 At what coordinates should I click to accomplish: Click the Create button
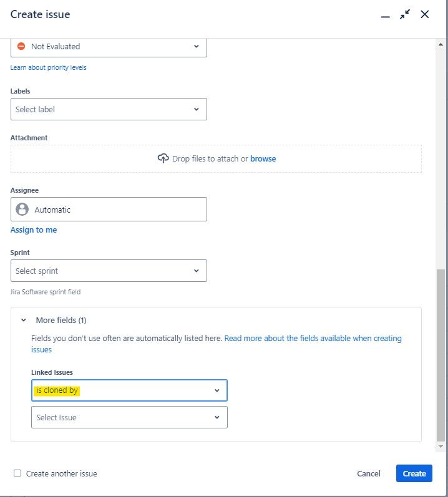414,473
